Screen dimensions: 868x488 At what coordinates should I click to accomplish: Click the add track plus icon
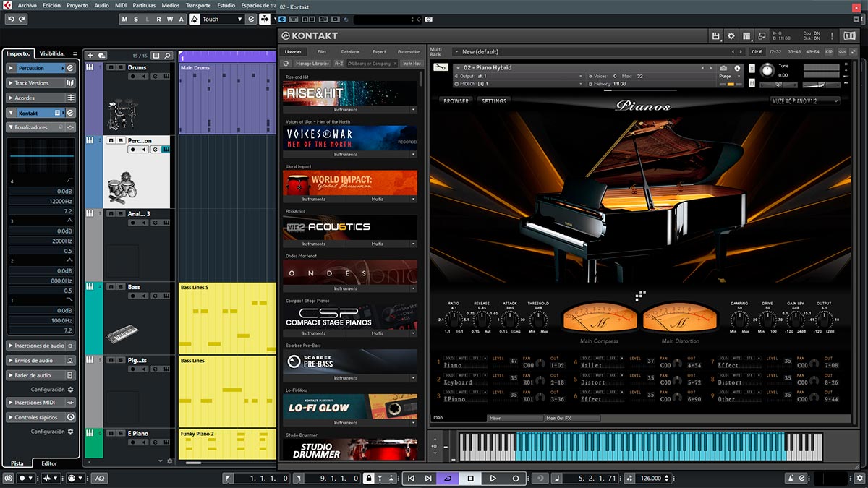90,56
